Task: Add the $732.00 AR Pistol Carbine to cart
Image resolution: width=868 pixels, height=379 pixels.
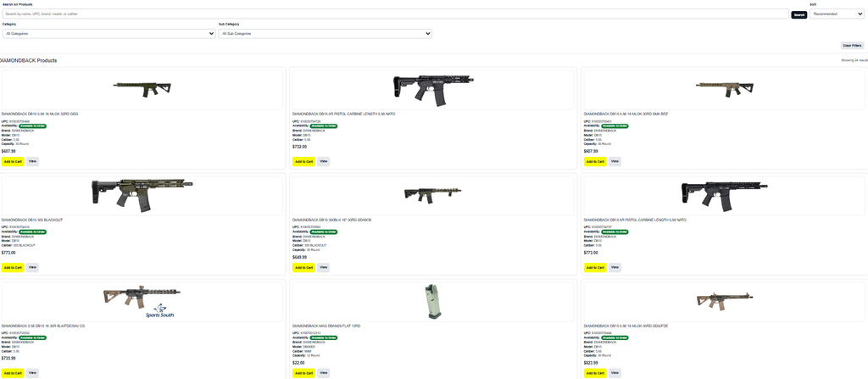Action: click(303, 162)
